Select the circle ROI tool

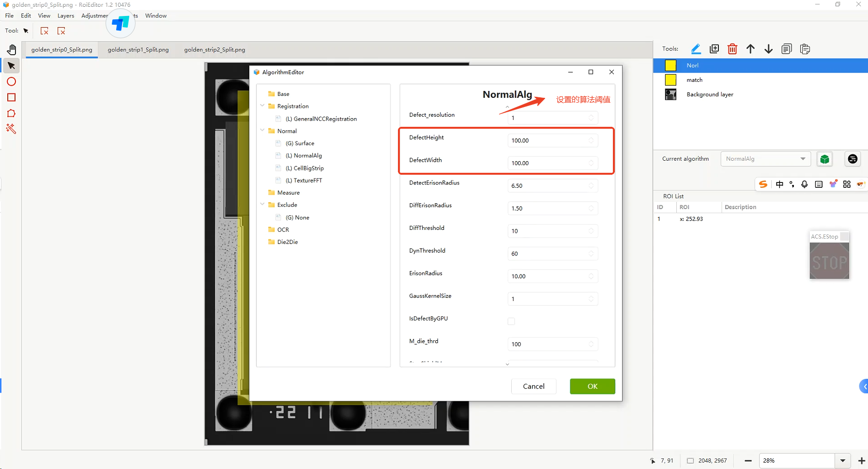coord(12,82)
